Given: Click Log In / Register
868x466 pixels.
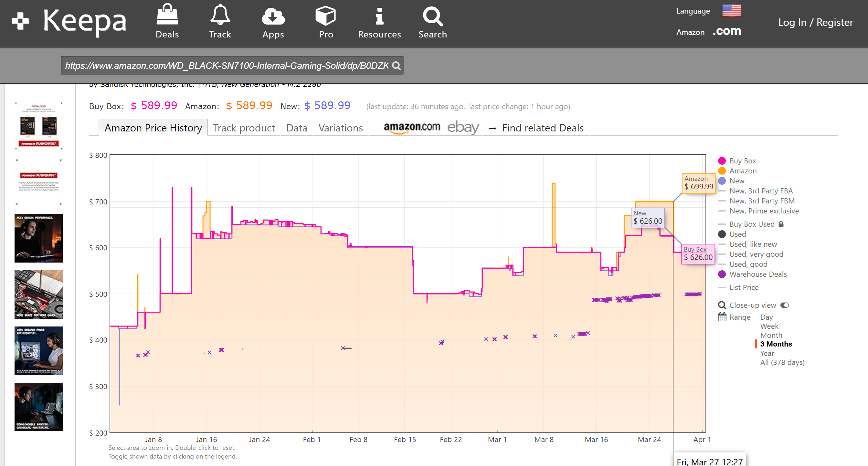Looking at the screenshot, I should point(816,22).
